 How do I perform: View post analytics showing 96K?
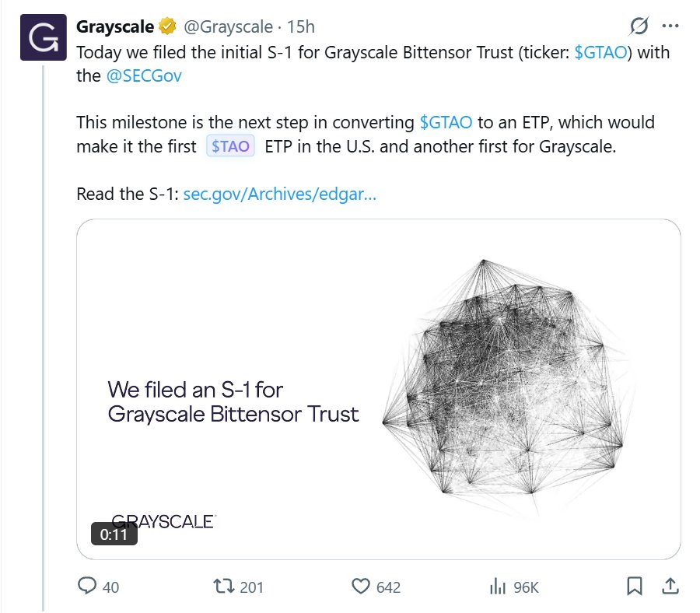point(498,586)
